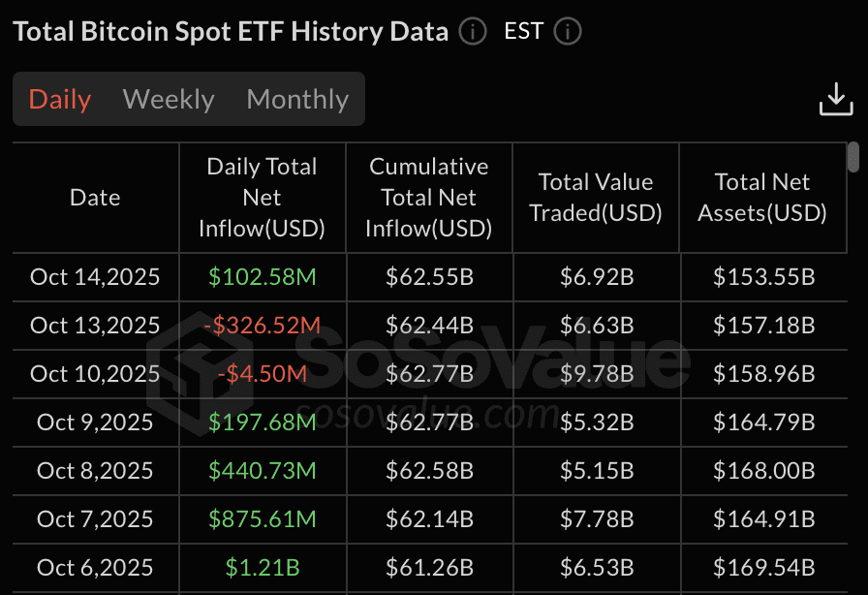Click Total Value Traded column header
Screen dimensions: 868x595
596,198
